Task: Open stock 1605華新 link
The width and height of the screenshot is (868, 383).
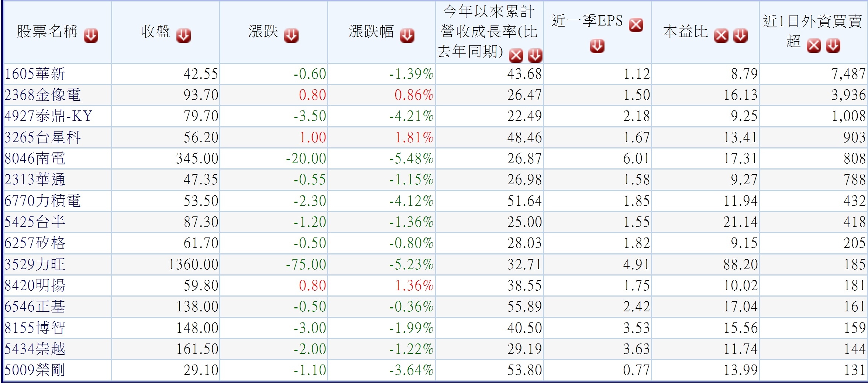Action: coord(35,74)
